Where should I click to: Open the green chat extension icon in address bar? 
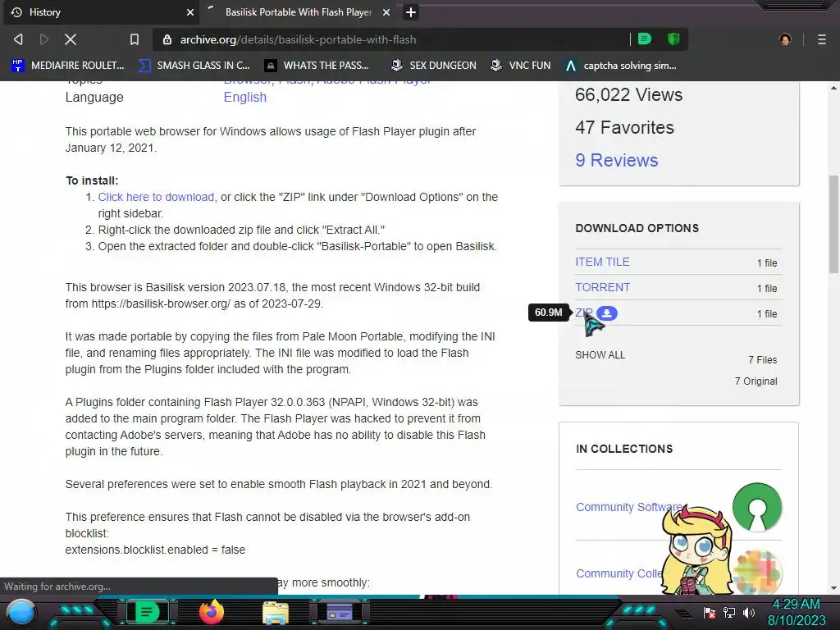click(645, 39)
